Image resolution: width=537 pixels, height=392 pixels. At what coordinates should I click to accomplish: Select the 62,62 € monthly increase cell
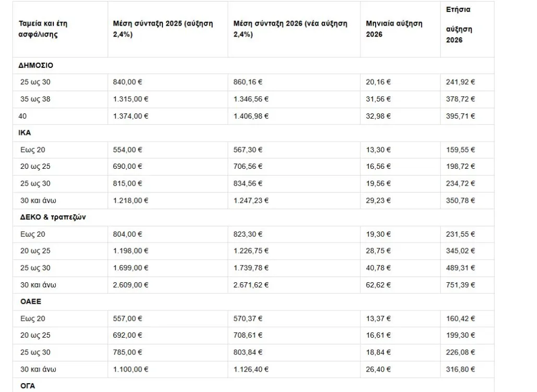click(x=379, y=285)
